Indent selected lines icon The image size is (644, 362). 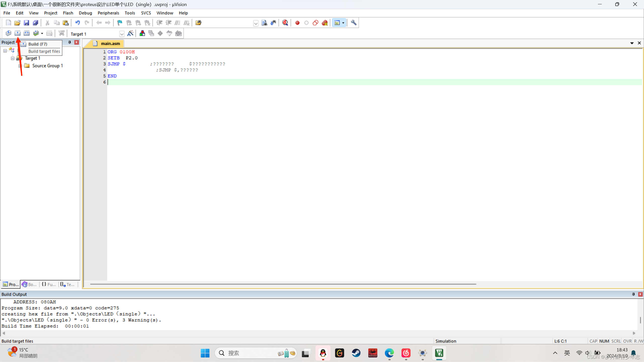pos(159,23)
